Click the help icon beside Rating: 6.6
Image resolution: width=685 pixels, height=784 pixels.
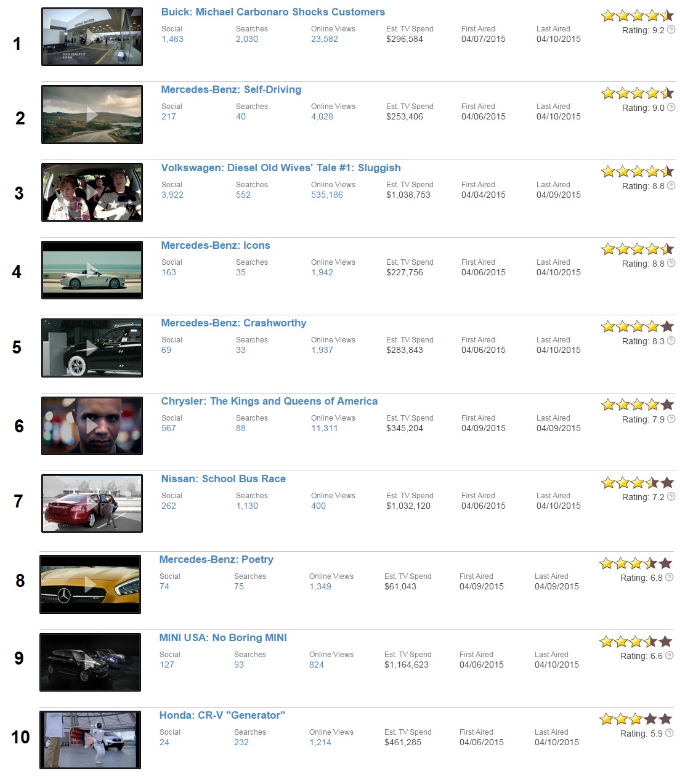click(670, 655)
